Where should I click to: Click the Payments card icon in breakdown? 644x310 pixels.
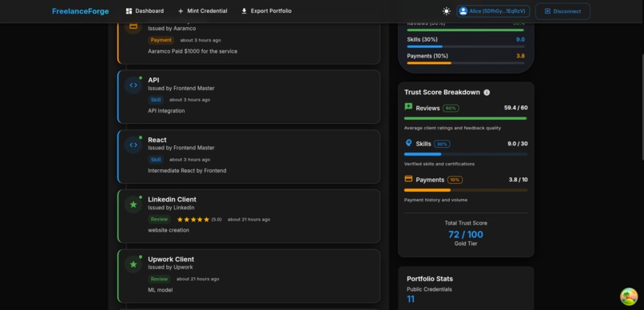tap(408, 179)
